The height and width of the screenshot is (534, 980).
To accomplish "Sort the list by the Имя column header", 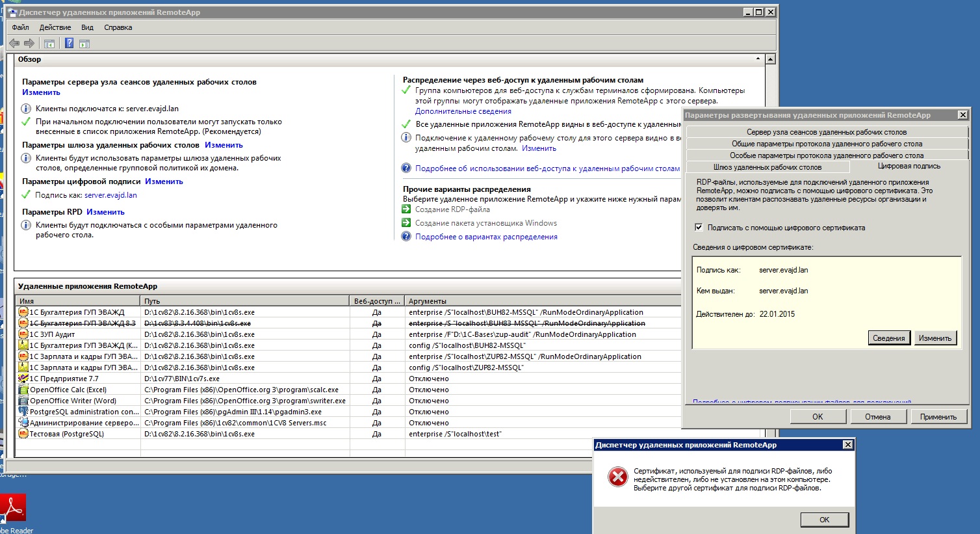I will coord(78,301).
